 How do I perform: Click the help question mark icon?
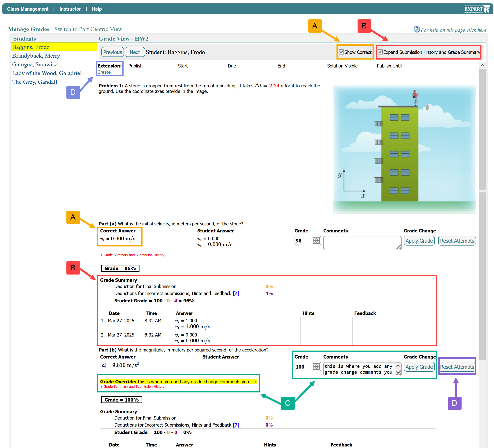pyautogui.click(x=416, y=29)
